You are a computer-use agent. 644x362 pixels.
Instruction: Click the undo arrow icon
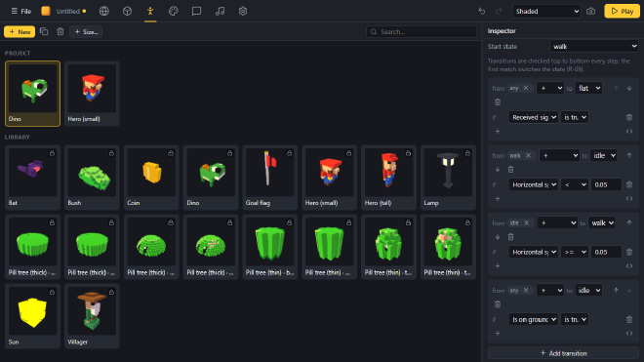[x=482, y=11]
